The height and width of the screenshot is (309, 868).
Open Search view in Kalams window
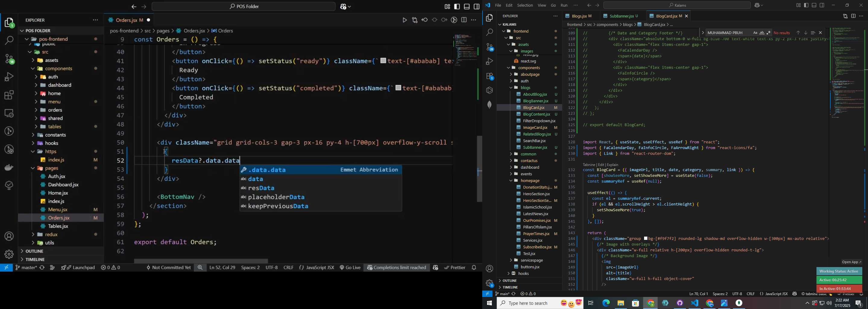pyautogui.click(x=489, y=32)
